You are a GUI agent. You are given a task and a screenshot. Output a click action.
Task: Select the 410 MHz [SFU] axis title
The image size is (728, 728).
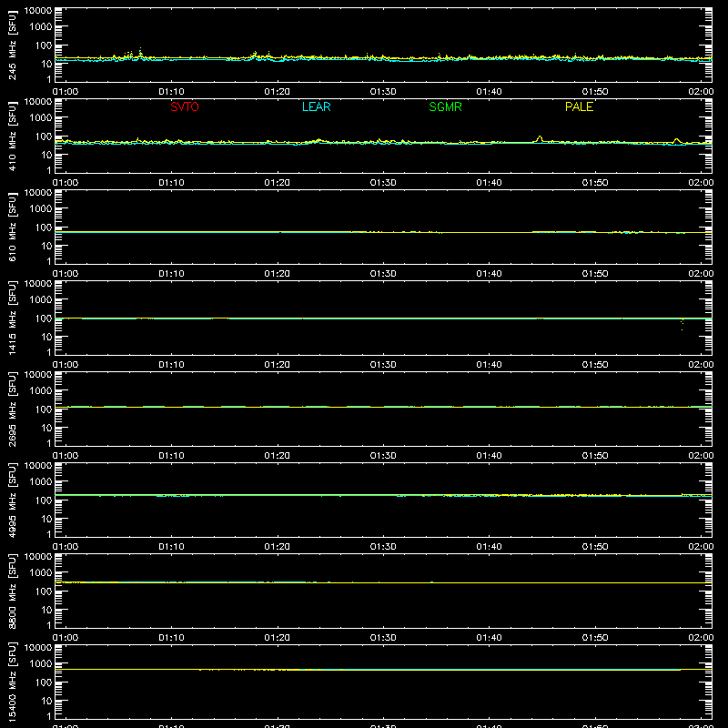pos(12,136)
